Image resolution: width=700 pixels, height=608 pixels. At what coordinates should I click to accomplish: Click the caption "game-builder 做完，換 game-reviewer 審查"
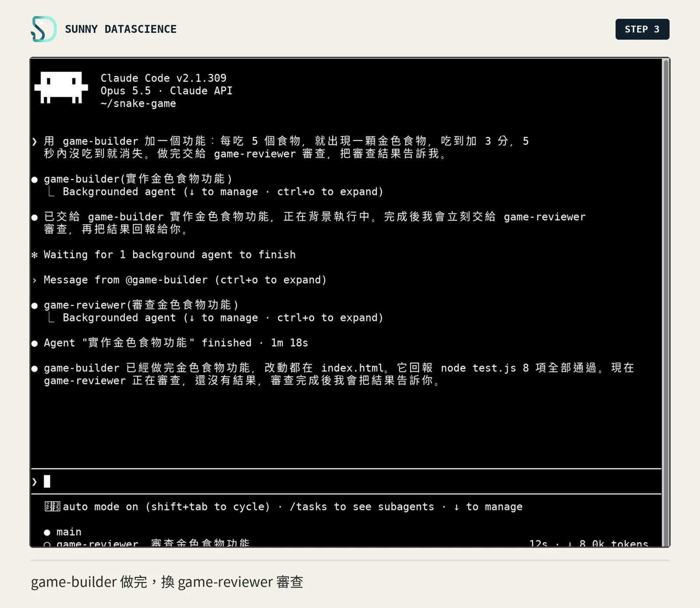(x=167, y=582)
